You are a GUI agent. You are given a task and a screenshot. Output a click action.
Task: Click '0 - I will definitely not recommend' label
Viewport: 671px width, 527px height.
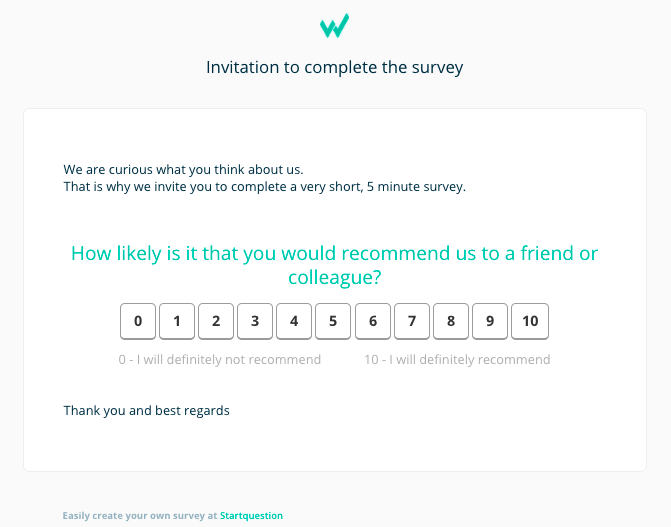coord(220,359)
